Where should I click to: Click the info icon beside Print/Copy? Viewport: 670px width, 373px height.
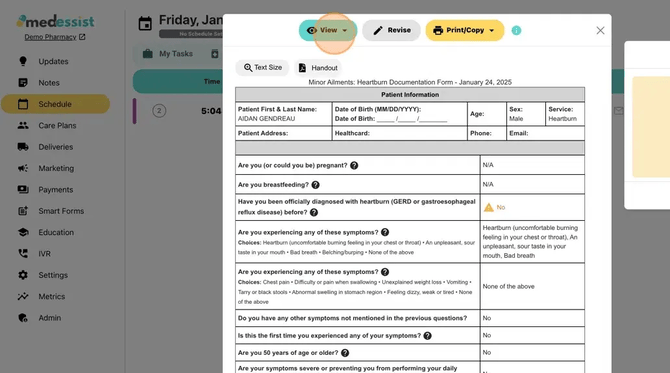[x=516, y=30]
